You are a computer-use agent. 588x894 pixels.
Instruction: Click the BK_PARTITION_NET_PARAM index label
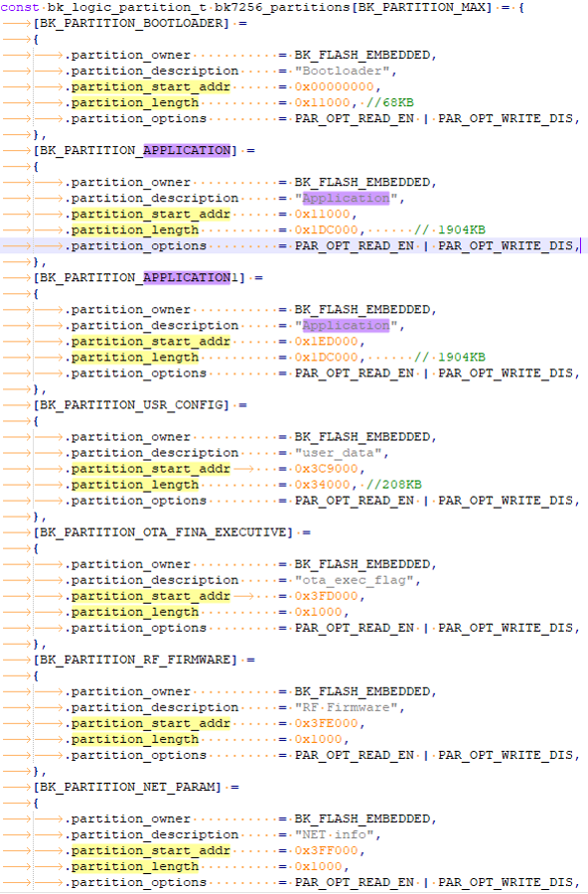[126, 788]
